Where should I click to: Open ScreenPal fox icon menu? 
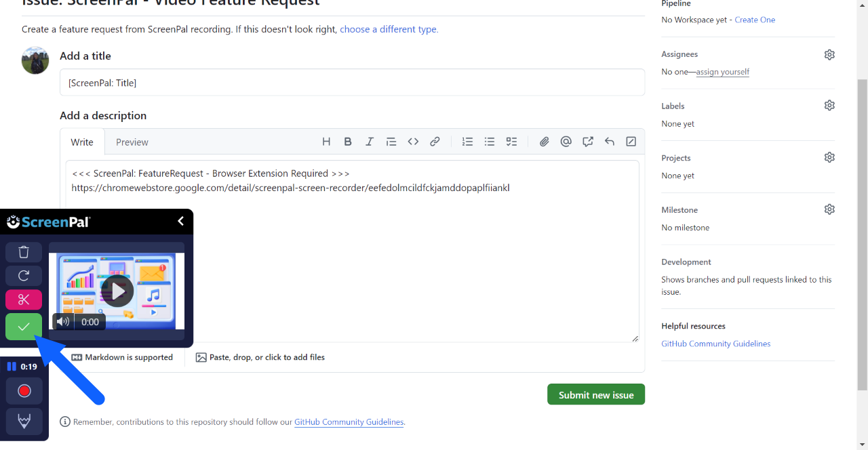[24, 422]
